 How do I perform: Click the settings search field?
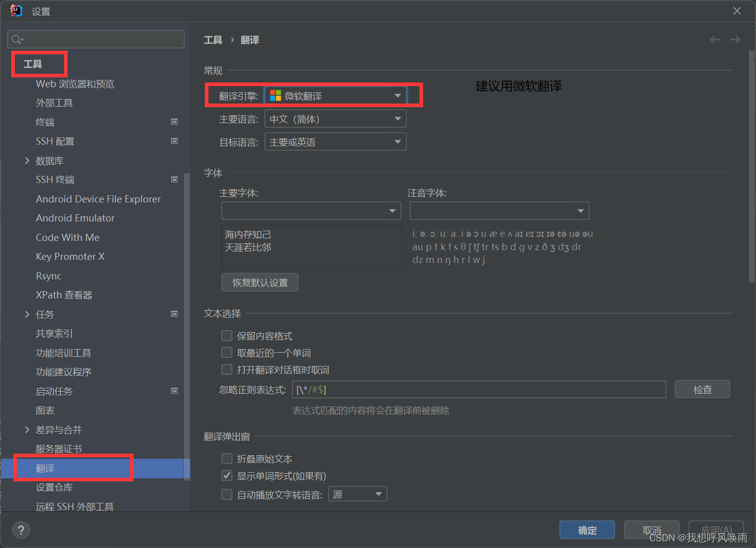tap(96, 39)
